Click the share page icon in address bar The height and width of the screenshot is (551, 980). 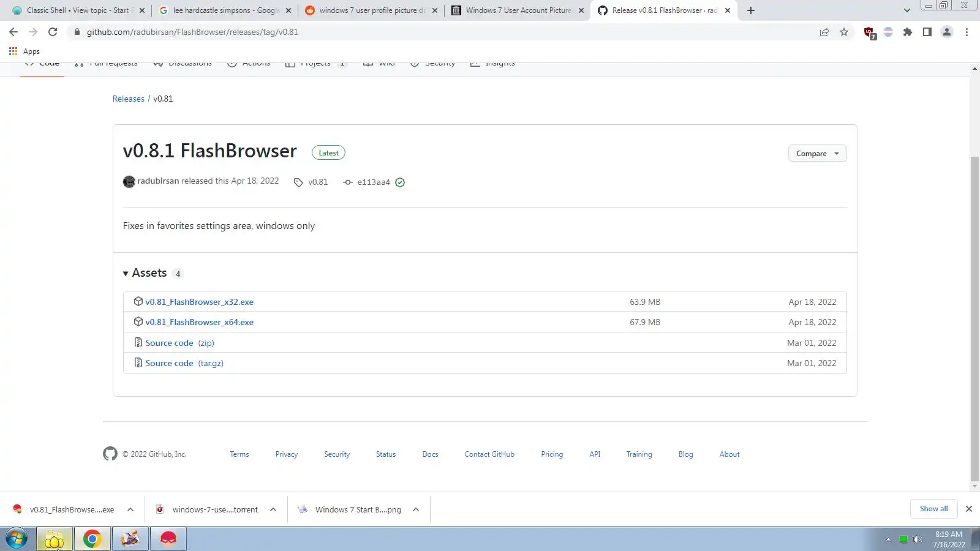[824, 32]
